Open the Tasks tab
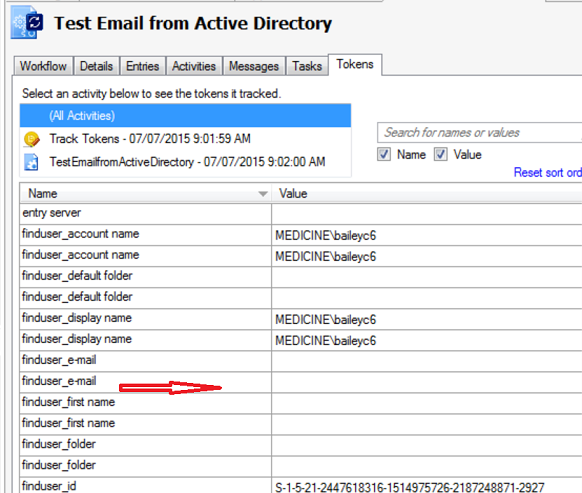 [307, 66]
